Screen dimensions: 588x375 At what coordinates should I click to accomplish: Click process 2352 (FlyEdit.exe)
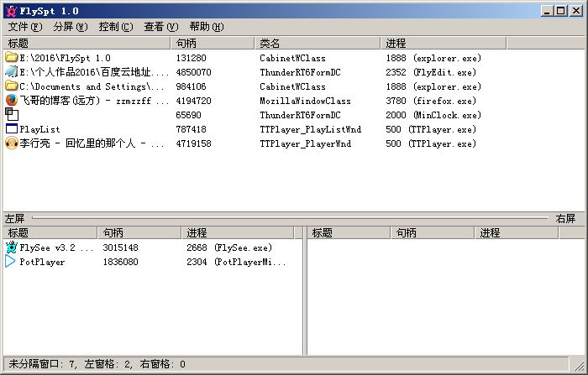point(431,72)
